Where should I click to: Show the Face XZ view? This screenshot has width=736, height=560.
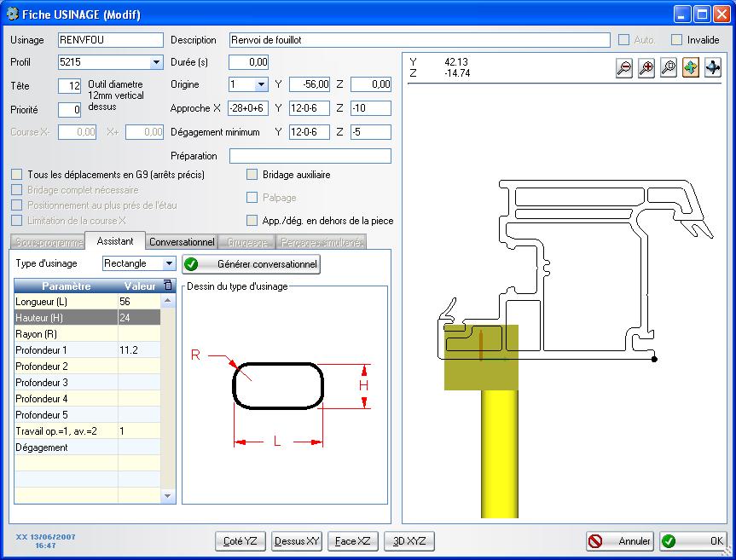[353, 541]
